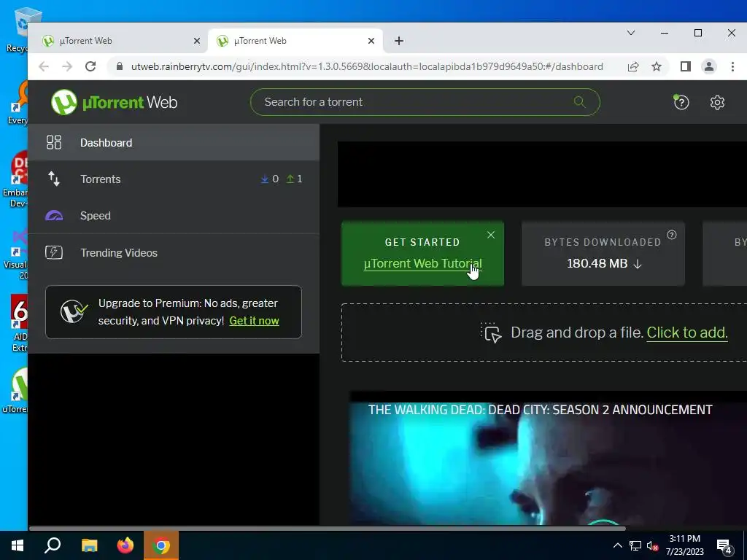Click the horizontal scrollbar of the page

[x=328, y=528]
